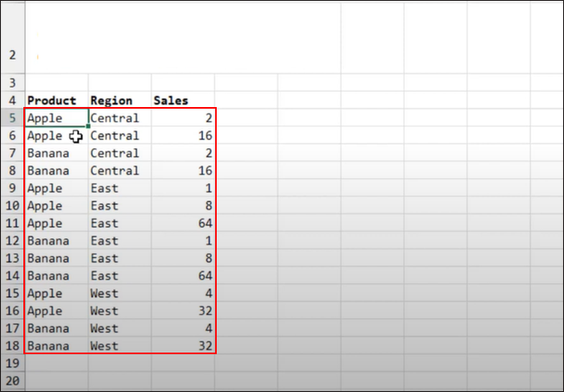564x392 pixels.
Task: Click West cell in row 17
Action: click(105, 328)
